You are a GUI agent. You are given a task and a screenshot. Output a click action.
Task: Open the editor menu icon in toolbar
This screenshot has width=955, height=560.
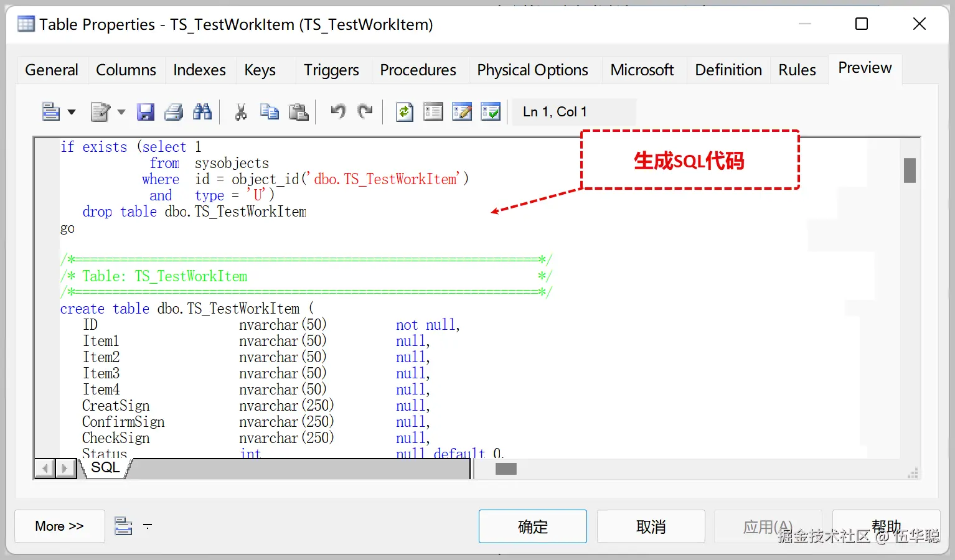point(50,112)
